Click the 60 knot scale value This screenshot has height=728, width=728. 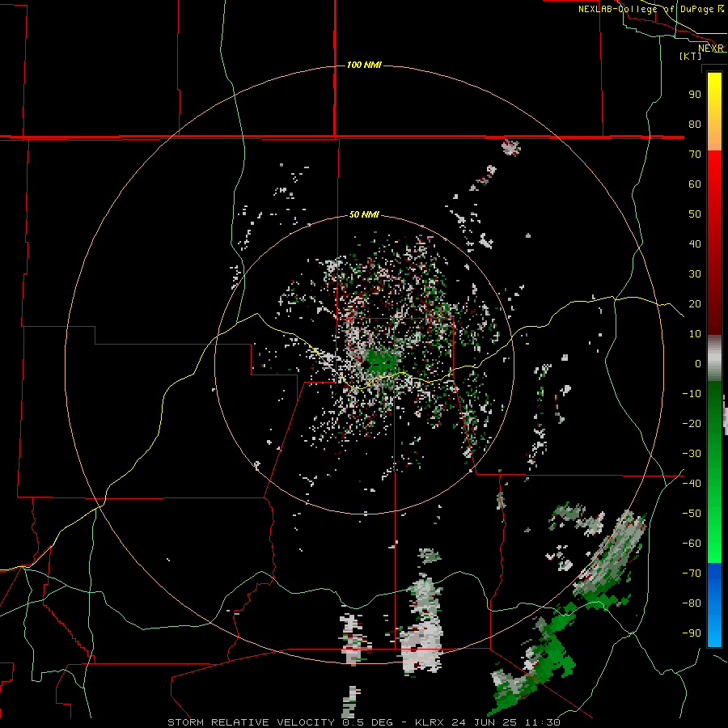[x=695, y=184]
